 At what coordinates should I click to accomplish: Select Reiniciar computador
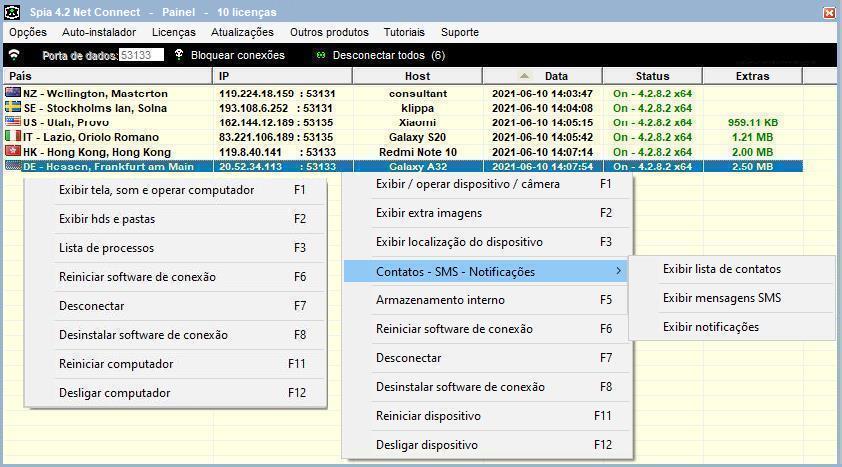176,363
